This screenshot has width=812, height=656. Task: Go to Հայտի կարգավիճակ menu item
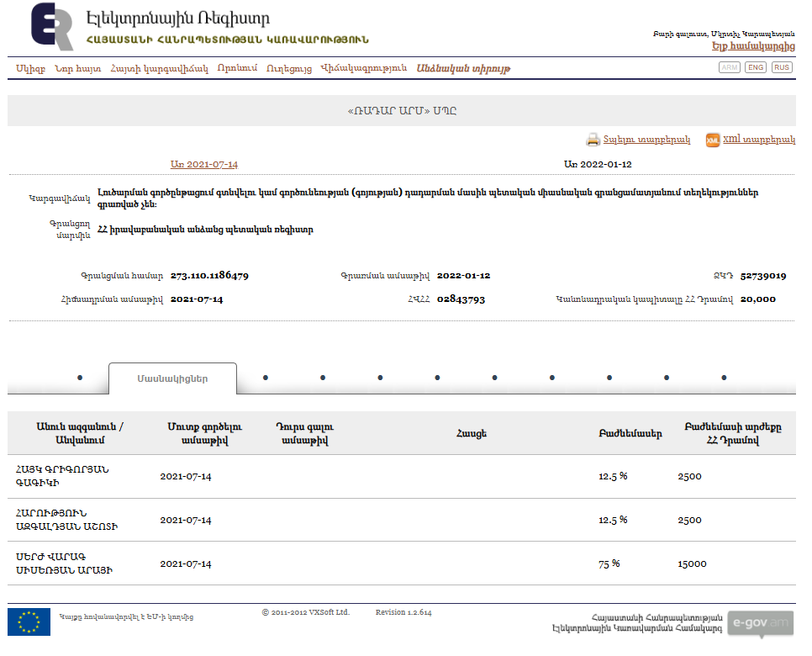pos(159,68)
